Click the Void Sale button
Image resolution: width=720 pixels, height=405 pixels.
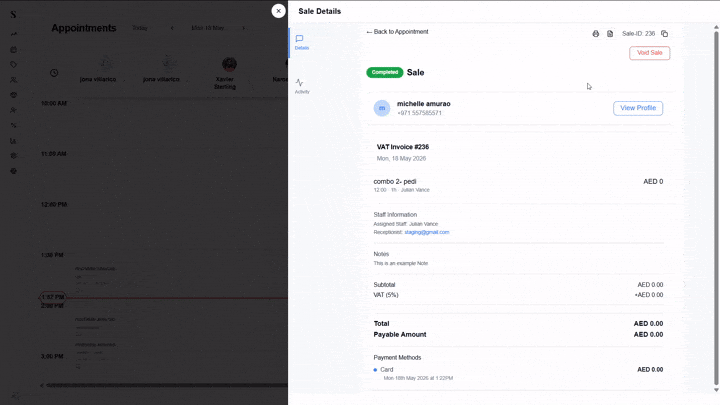(649, 53)
